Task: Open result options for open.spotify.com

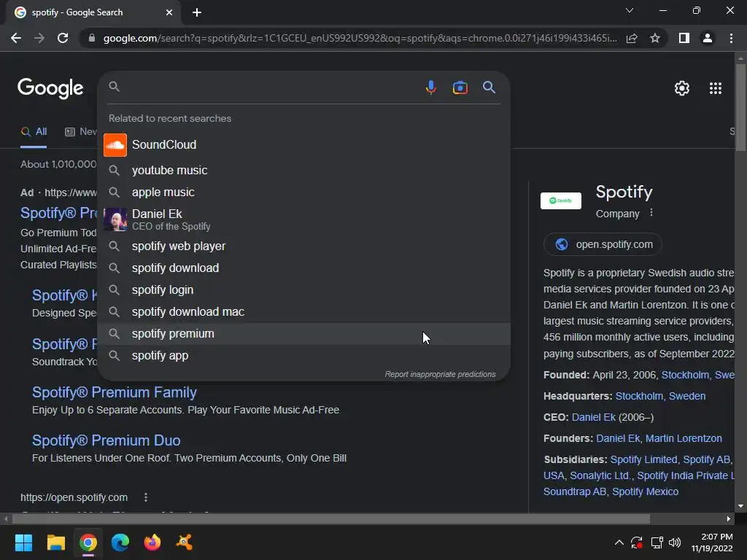Action: [146, 497]
